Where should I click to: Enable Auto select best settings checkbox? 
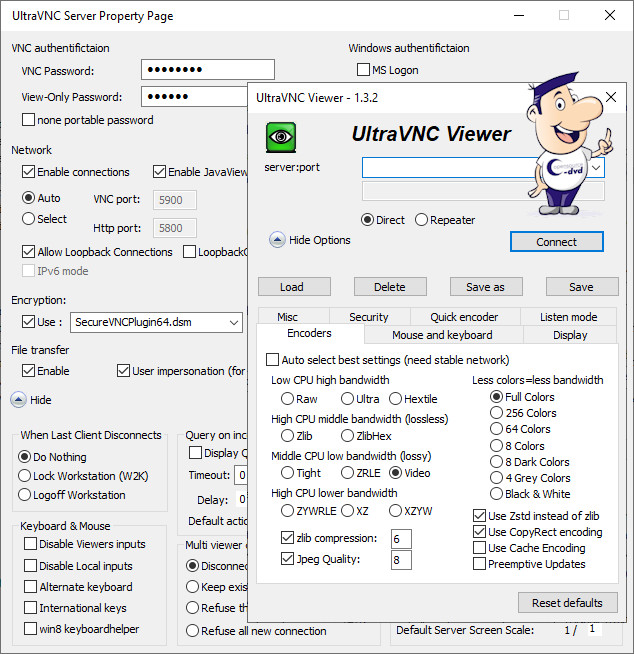pyautogui.click(x=273, y=360)
